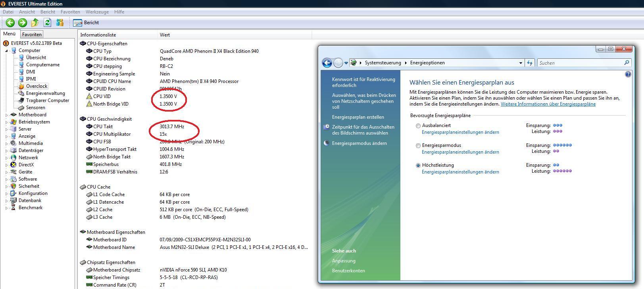The width and height of the screenshot is (644, 289).
Task: Click the Energieverwaltung tree icon
Action: point(21,93)
